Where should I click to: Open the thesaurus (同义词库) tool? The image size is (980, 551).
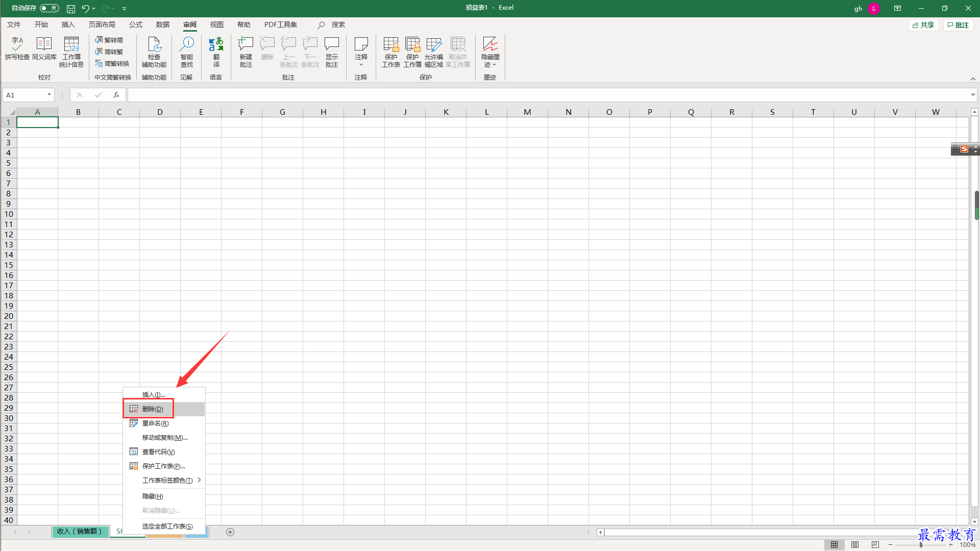44,49
